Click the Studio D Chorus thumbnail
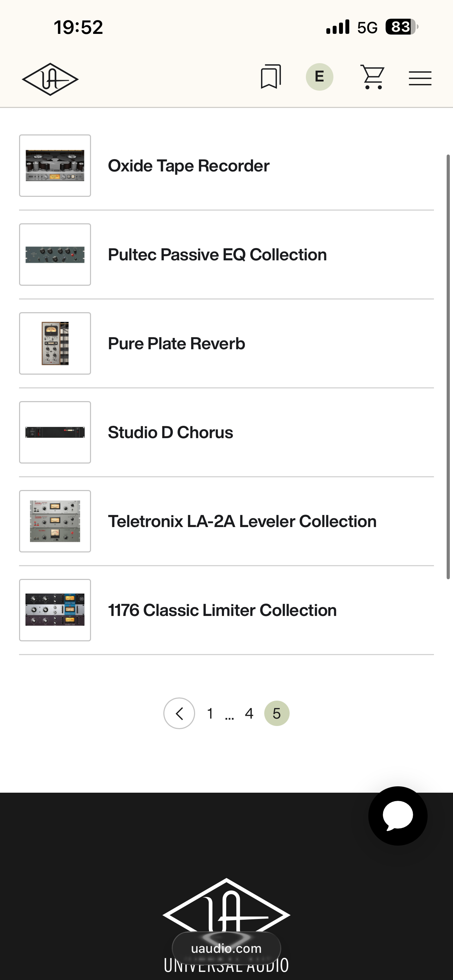453x980 pixels. 55,432
